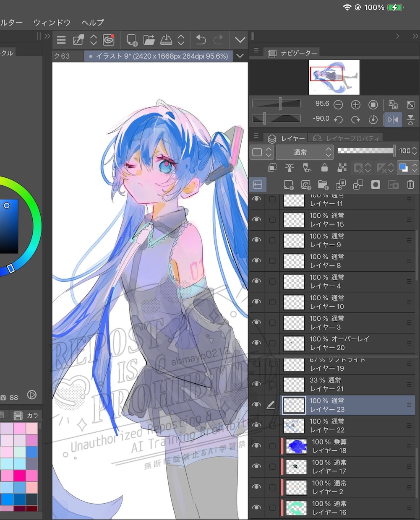Adjust the Navigator rotation slider
420x520 pixels.
click(x=277, y=119)
